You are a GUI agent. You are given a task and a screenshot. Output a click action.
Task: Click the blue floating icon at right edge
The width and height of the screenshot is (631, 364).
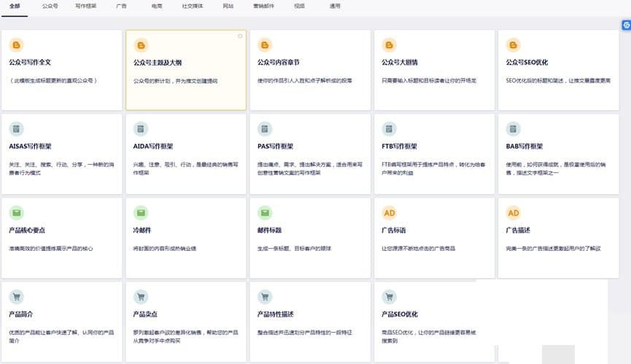[626, 25]
